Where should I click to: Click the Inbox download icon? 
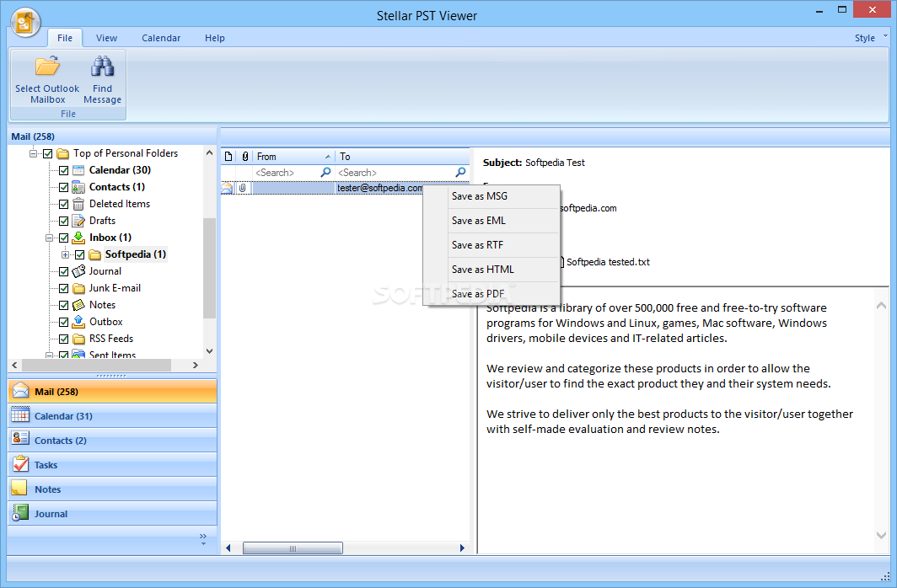pyautogui.click(x=79, y=238)
